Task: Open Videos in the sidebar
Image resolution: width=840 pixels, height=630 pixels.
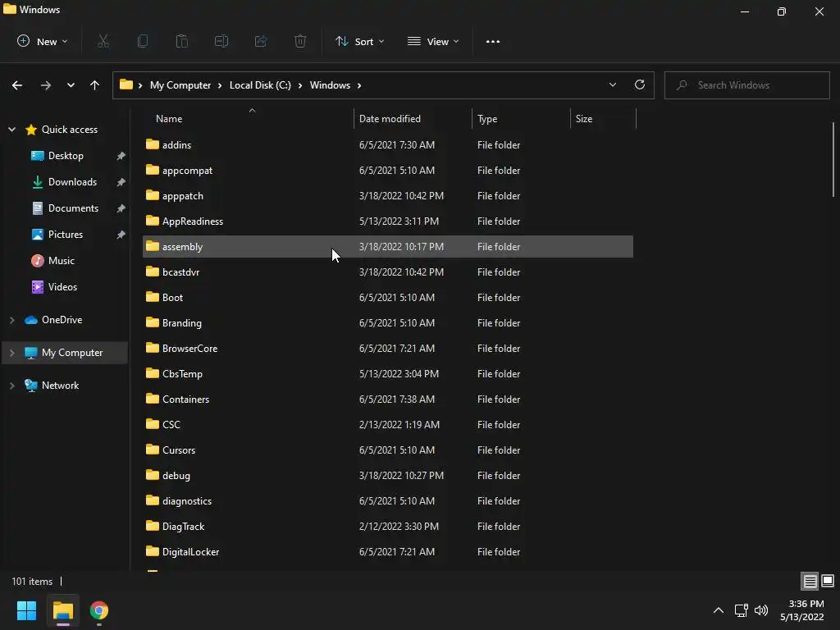Action: pyautogui.click(x=62, y=287)
